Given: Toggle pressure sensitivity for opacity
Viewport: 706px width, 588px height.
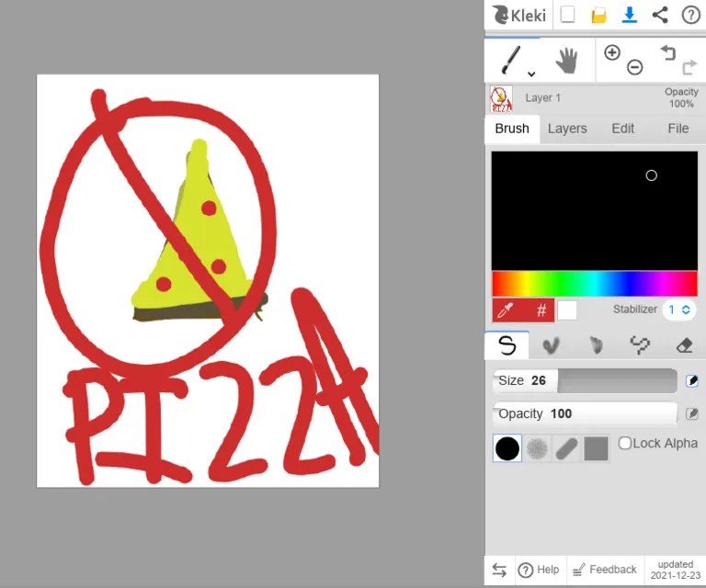Looking at the screenshot, I should coord(692,413).
